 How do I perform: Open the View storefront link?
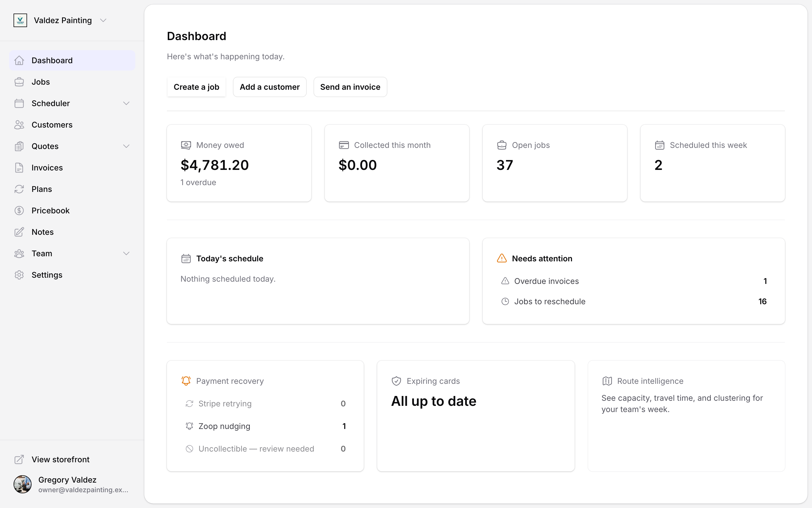[x=72, y=459]
